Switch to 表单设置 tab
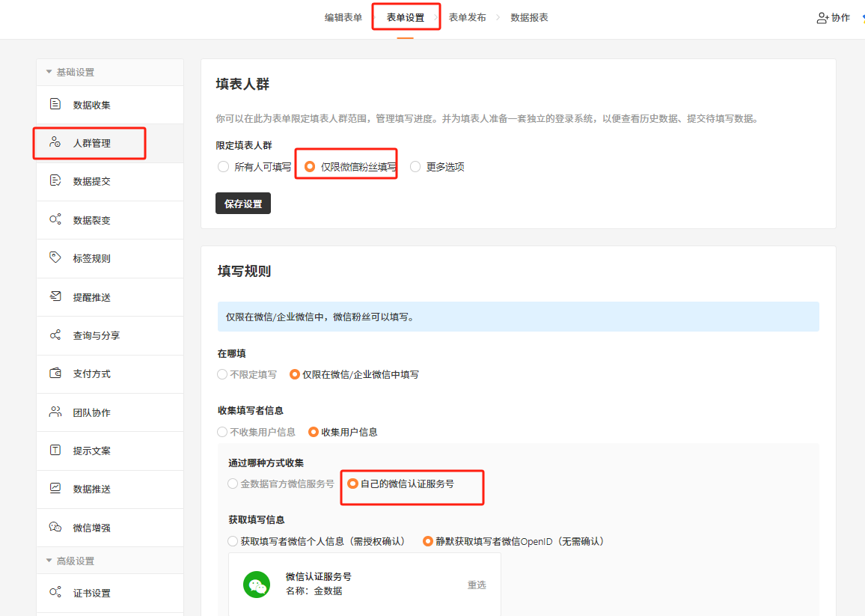This screenshot has width=865, height=616. [406, 18]
